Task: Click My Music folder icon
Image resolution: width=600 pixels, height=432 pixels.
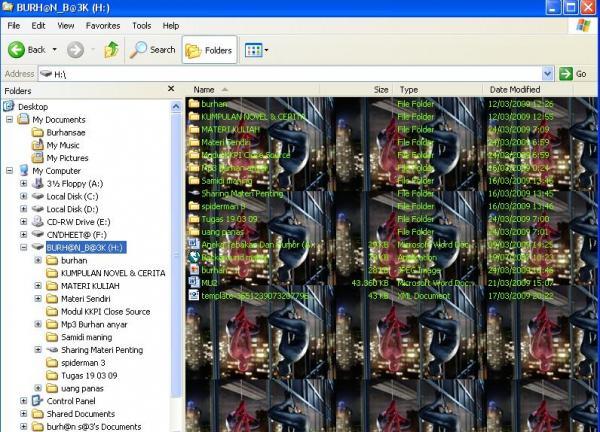Action: coord(38,145)
